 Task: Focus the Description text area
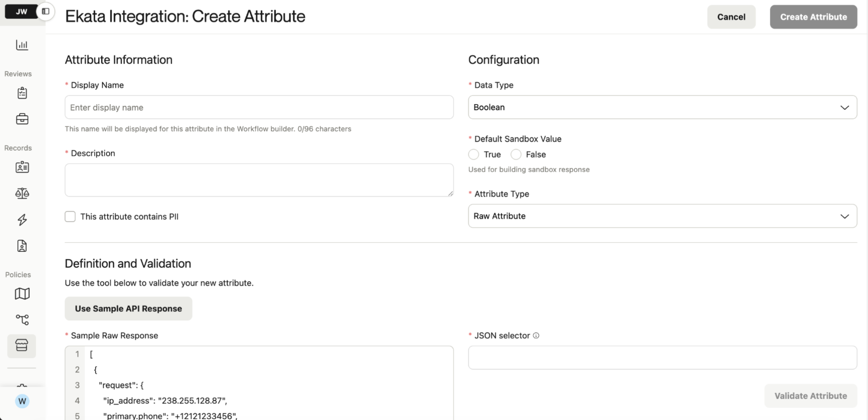coord(259,180)
